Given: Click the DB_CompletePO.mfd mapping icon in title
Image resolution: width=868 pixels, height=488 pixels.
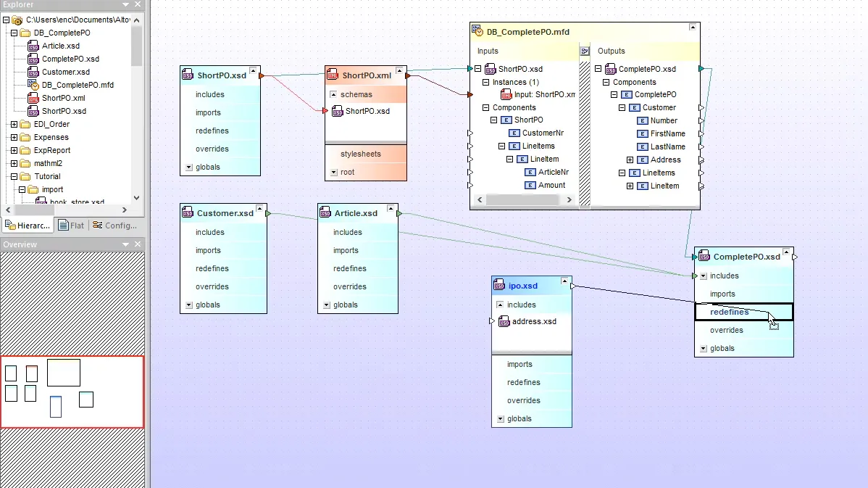Looking at the screenshot, I should click(477, 31).
